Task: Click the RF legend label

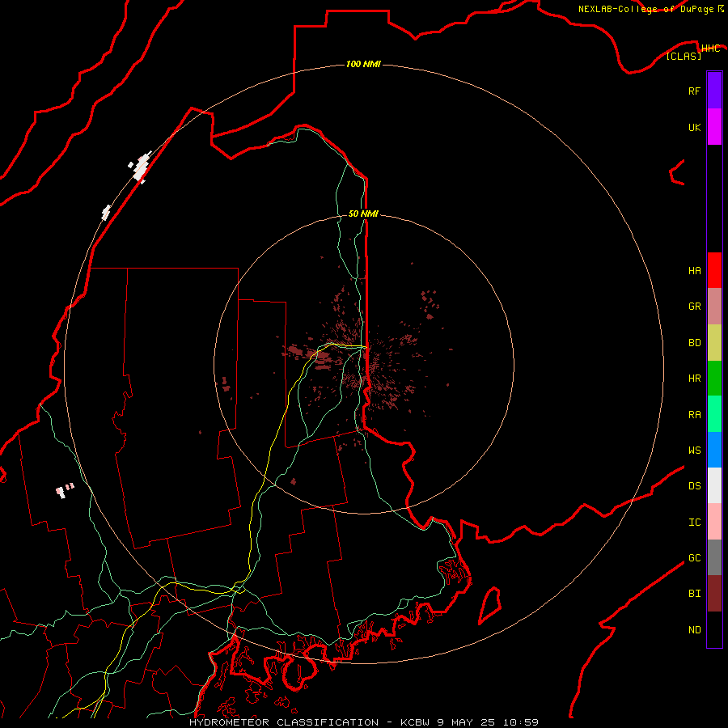Action: pyautogui.click(x=694, y=91)
